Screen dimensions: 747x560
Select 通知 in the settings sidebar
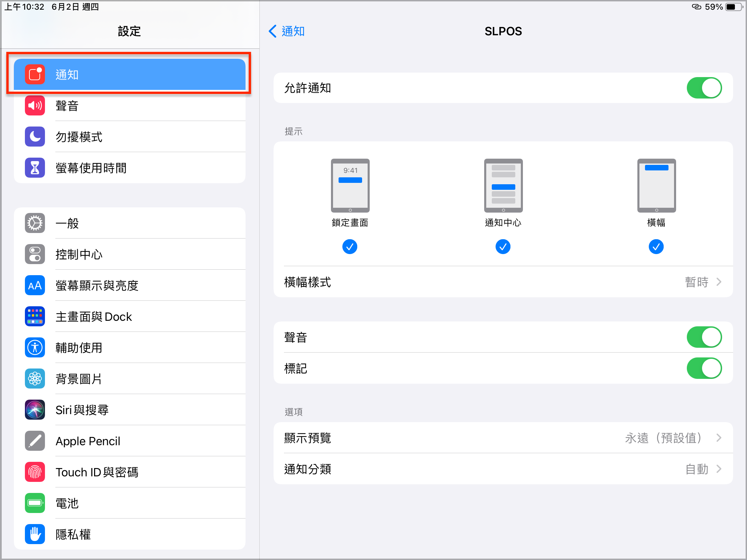pos(130,74)
